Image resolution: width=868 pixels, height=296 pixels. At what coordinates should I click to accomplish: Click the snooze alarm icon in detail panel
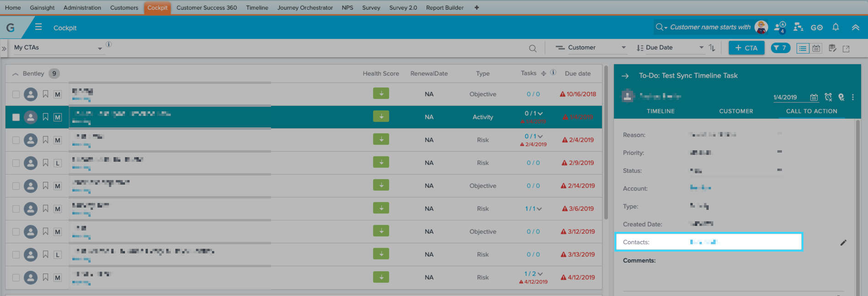click(x=828, y=97)
